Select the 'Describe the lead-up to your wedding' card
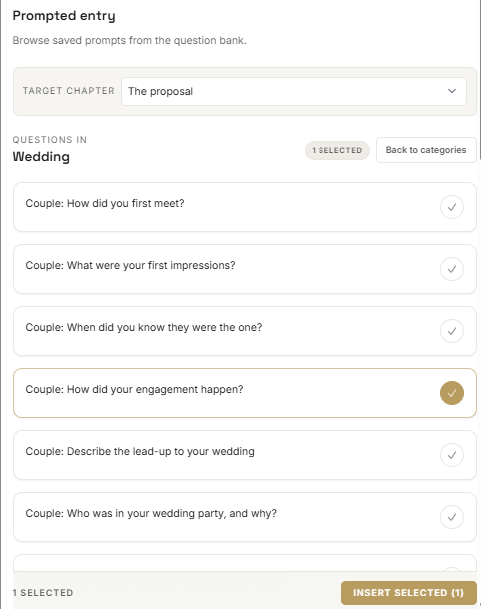Screen dimensions: 481x609 [245, 455]
